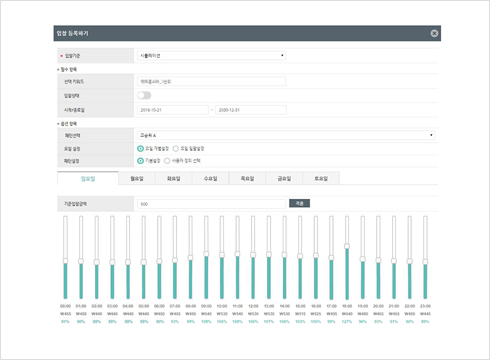The height and width of the screenshot is (360, 490).
Task: Close the bid registration dialog
Action: [x=434, y=33]
